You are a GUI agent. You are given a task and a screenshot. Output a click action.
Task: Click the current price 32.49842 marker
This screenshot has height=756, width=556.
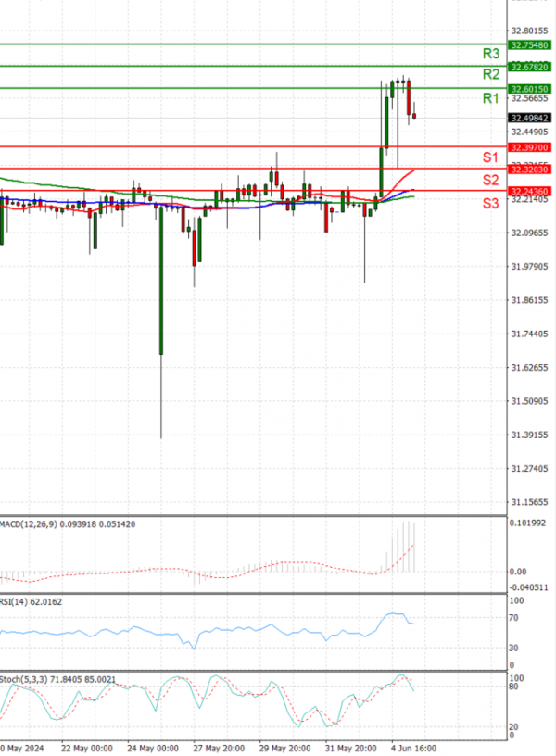[x=531, y=118]
